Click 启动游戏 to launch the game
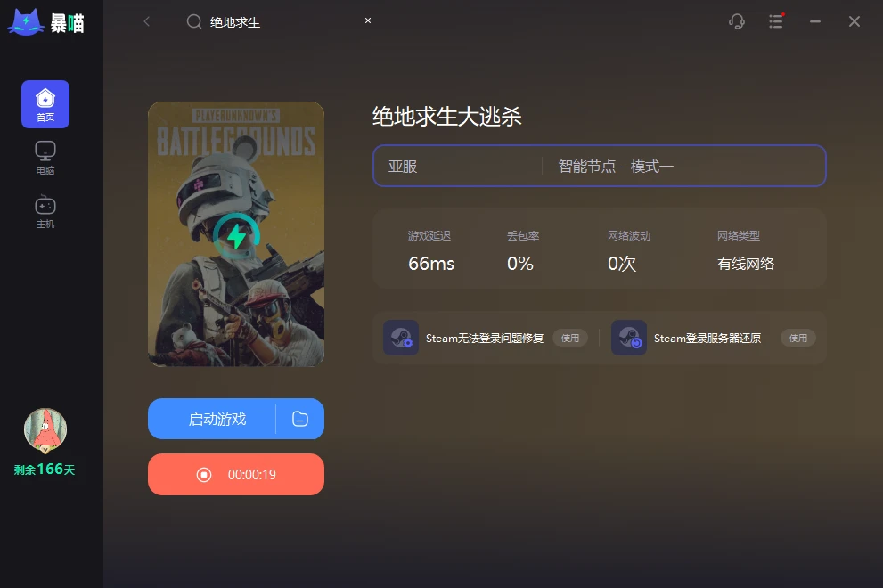This screenshot has width=883, height=588. click(217, 419)
